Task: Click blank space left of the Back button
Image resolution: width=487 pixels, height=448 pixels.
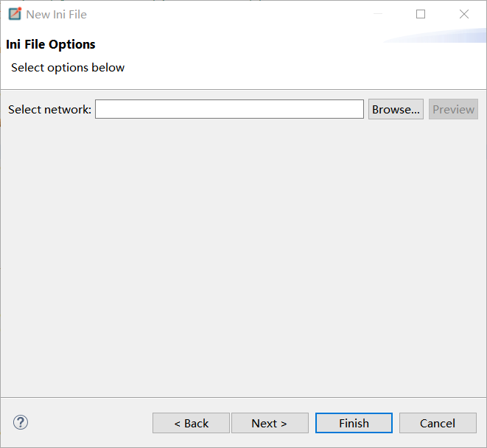Action: (90, 422)
